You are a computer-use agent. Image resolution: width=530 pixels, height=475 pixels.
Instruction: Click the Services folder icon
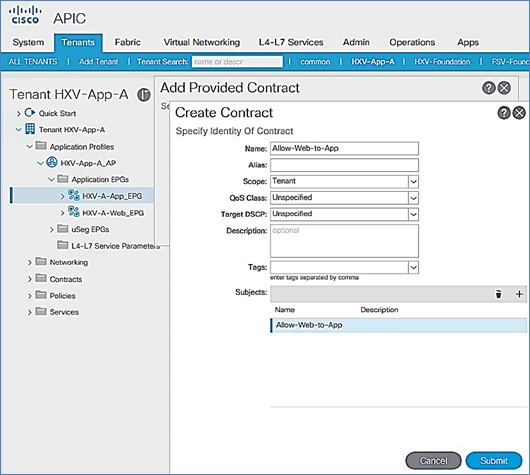pyautogui.click(x=41, y=311)
